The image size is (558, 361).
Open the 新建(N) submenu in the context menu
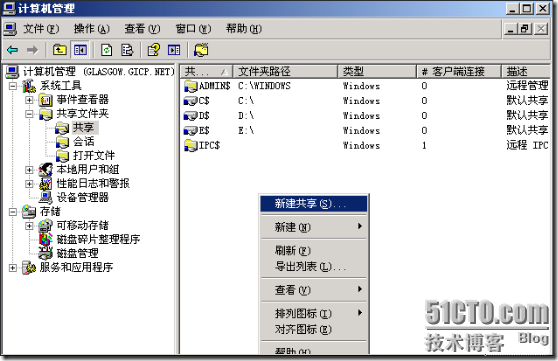coord(314,227)
